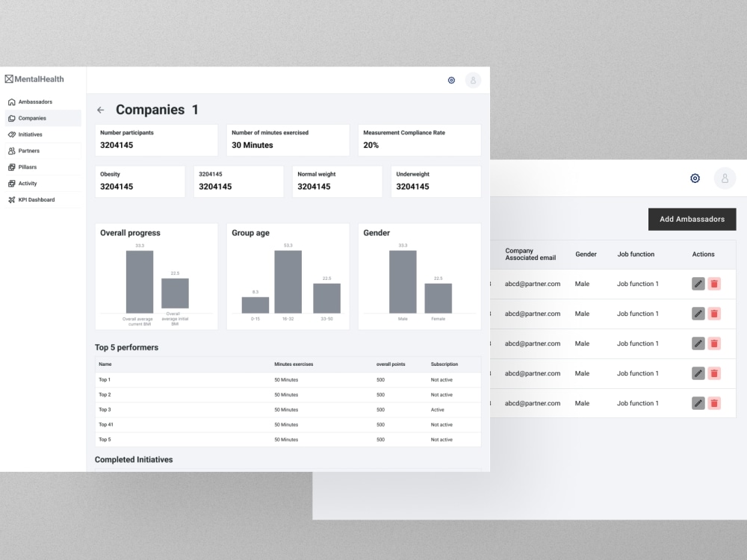This screenshot has height=560, width=747.
Task: Click the Subscription column header
Action: click(x=444, y=364)
